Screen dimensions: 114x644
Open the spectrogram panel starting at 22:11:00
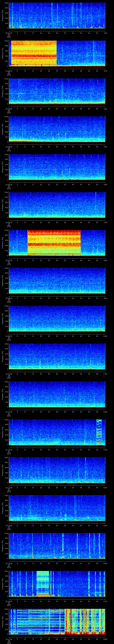pyautogui.click(x=57, y=394)
